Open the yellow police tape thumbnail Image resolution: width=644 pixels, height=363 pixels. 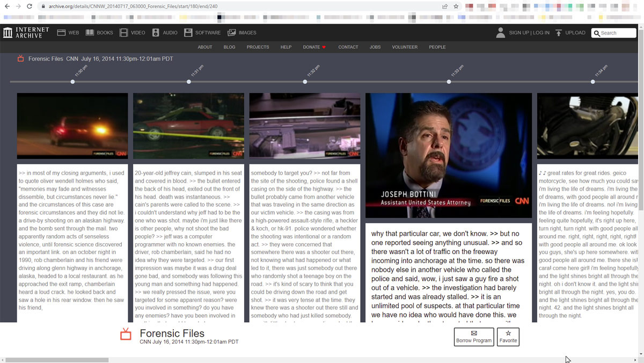click(189, 126)
